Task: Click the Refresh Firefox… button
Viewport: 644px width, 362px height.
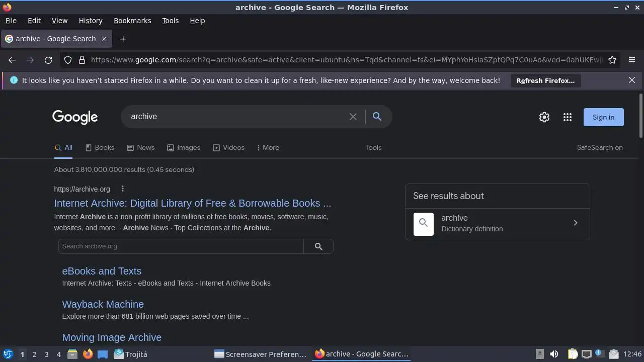Action: pyautogui.click(x=545, y=80)
